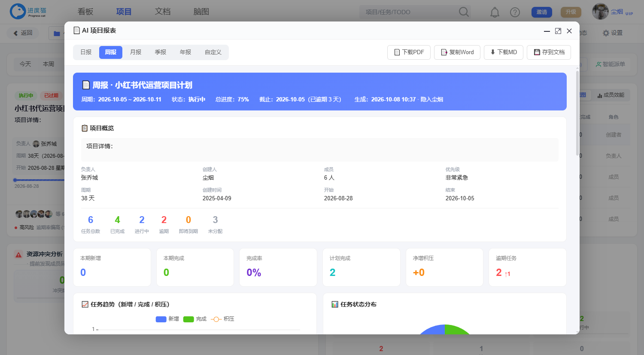Open 设置 with the gear icon
Viewport: 644px width, 355px height.
pyautogui.click(x=613, y=33)
